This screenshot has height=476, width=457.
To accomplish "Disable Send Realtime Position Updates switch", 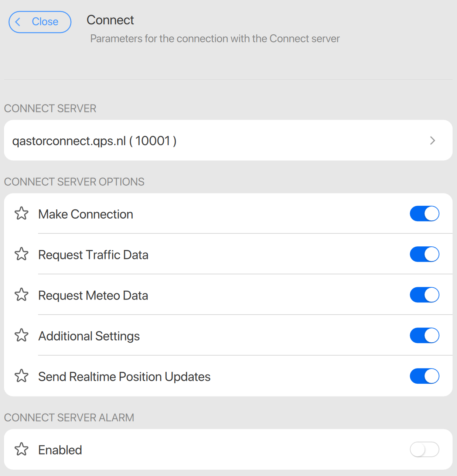I will pyautogui.click(x=424, y=376).
